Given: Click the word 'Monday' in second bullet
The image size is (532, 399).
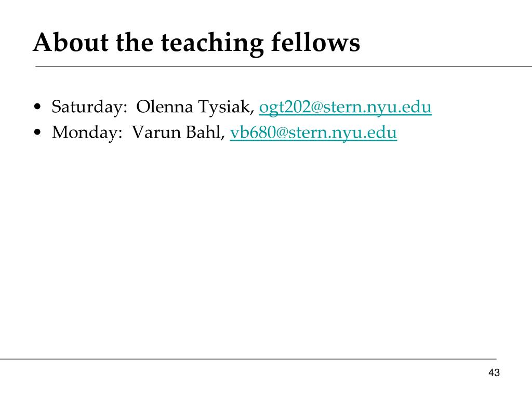Looking at the screenshot, I should coord(85,132).
